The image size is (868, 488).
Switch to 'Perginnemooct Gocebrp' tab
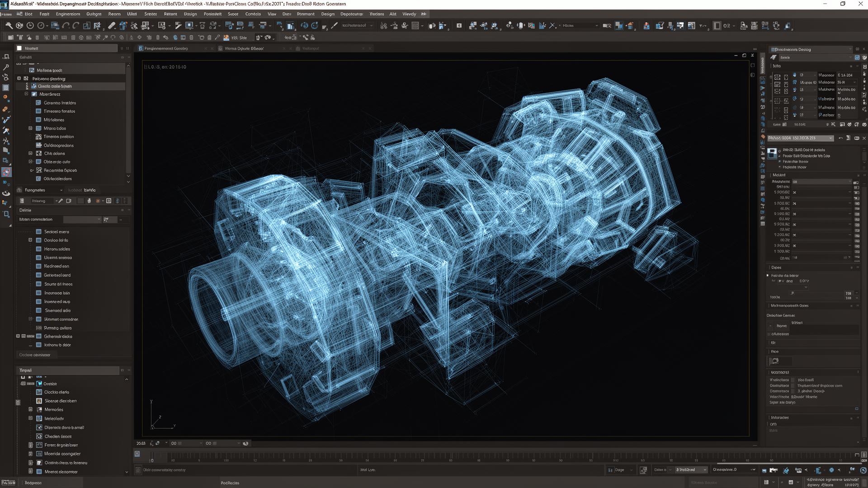tap(166, 48)
